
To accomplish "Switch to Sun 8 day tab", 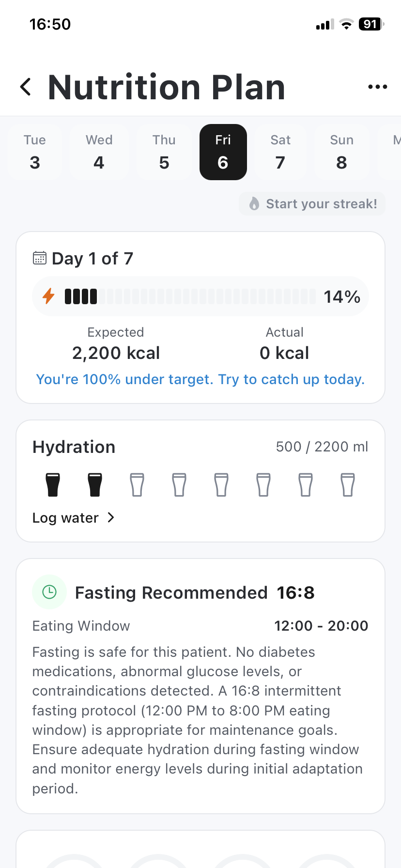I will 341,152.
